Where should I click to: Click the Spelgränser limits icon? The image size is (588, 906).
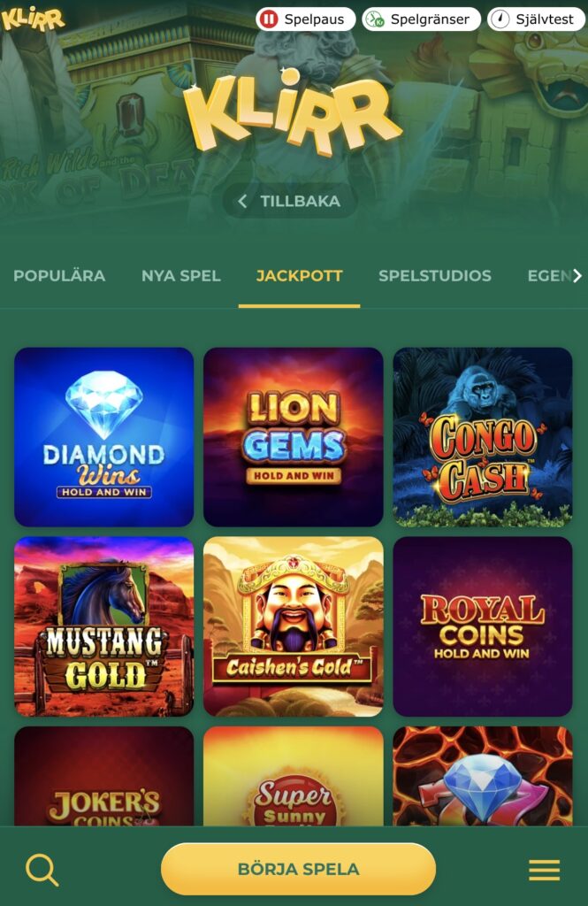tap(374, 19)
